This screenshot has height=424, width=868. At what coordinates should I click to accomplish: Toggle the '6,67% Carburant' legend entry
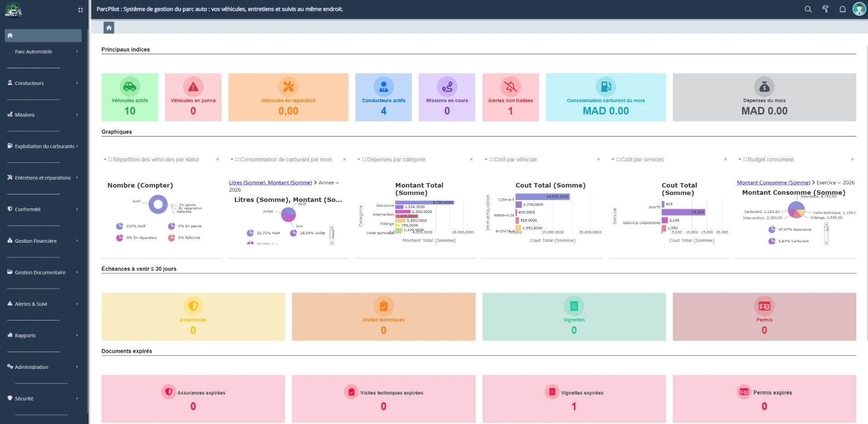click(x=789, y=241)
